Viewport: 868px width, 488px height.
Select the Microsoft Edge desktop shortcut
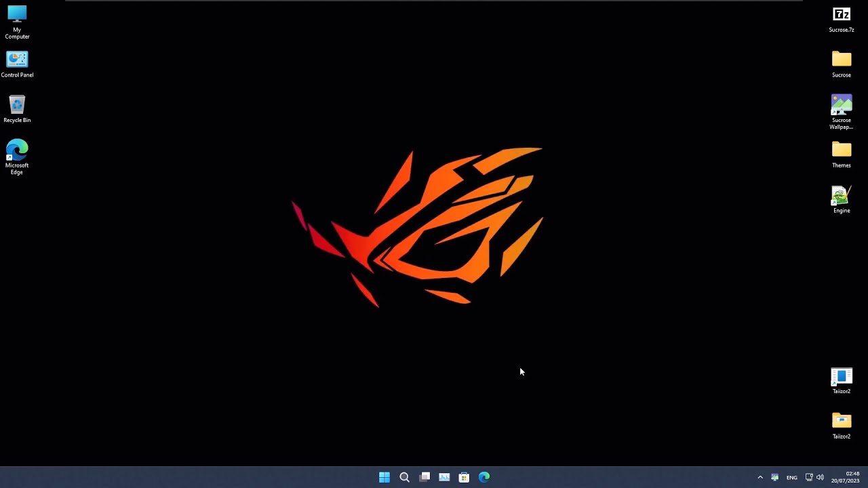click(17, 157)
